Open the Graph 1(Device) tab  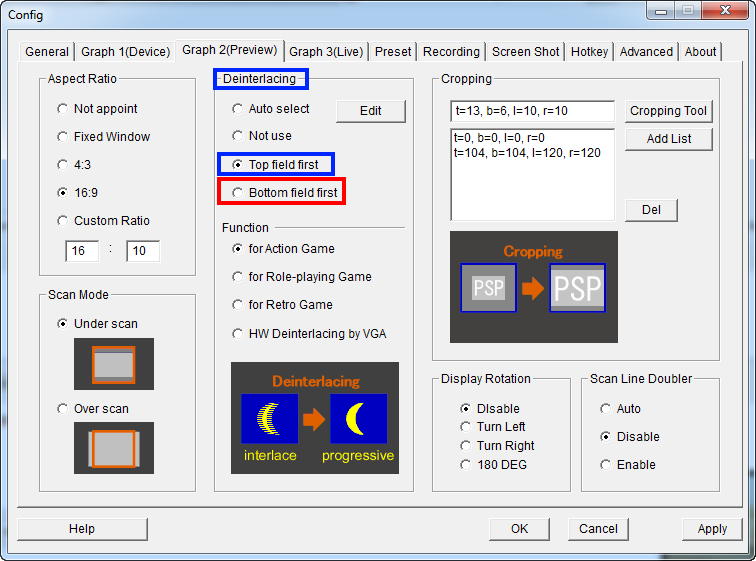[x=125, y=52]
